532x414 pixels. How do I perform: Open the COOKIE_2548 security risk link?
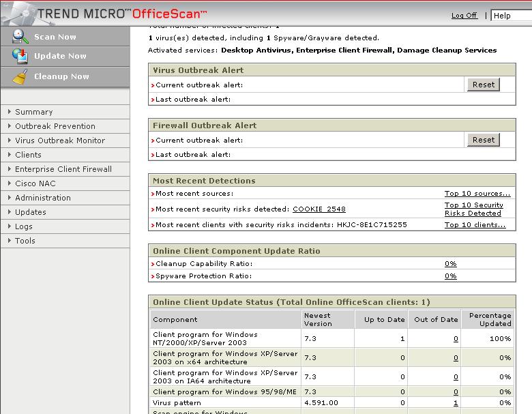click(319, 209)
